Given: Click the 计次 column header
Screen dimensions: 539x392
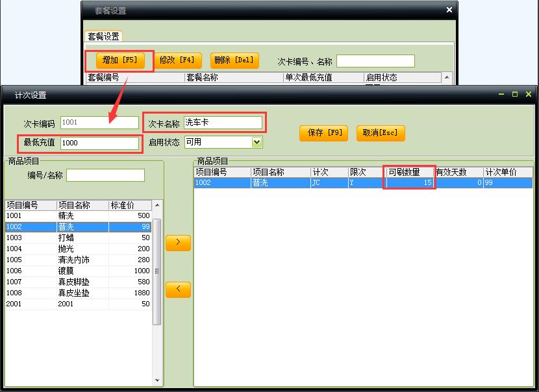Looking at the screenshot, I should click(329, 172).
